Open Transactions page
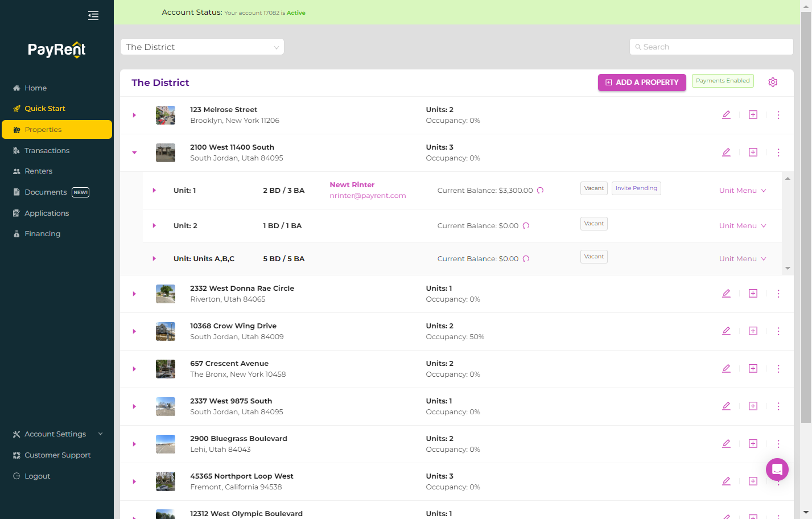The width and height of the screenshot is (812, 519). (57, 150)
